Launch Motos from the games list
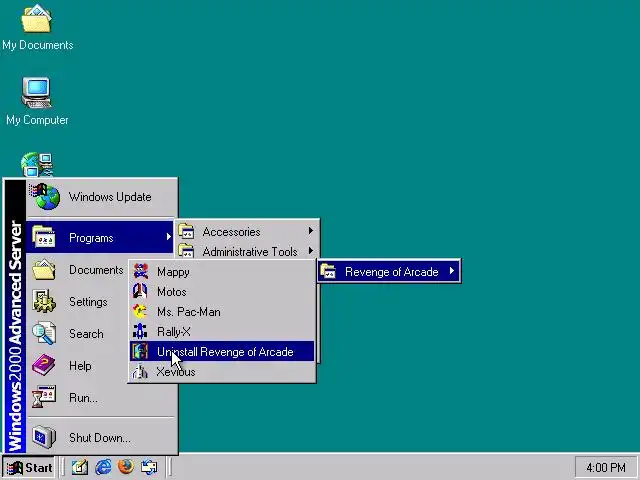The width and height of the screenshot is (640, 480). coord(222,291)
